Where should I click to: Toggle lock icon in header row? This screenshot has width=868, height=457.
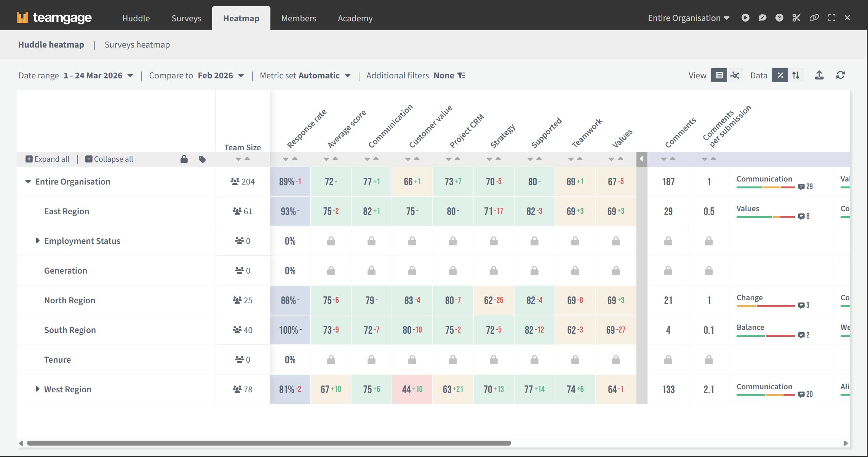(x=184, y=159)
